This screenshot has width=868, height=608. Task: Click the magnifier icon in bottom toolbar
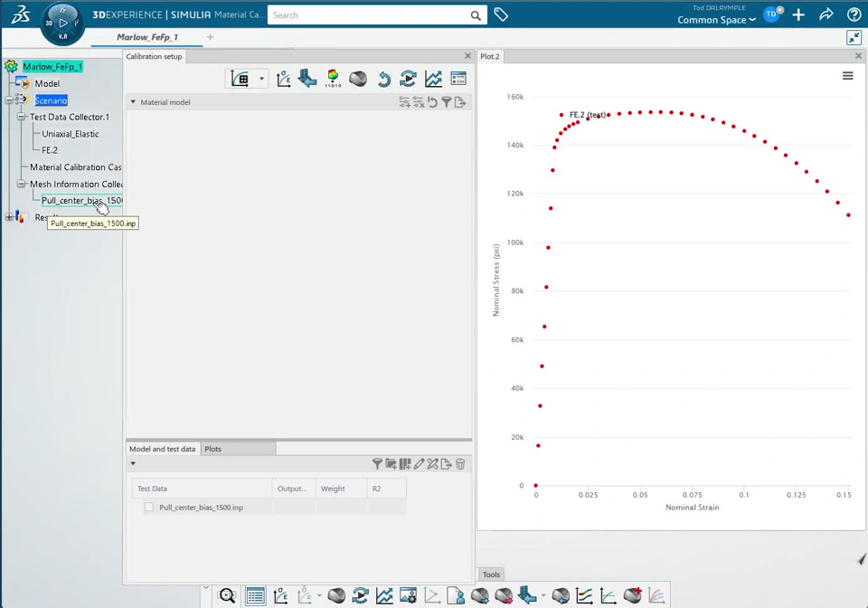pos(227,596)
